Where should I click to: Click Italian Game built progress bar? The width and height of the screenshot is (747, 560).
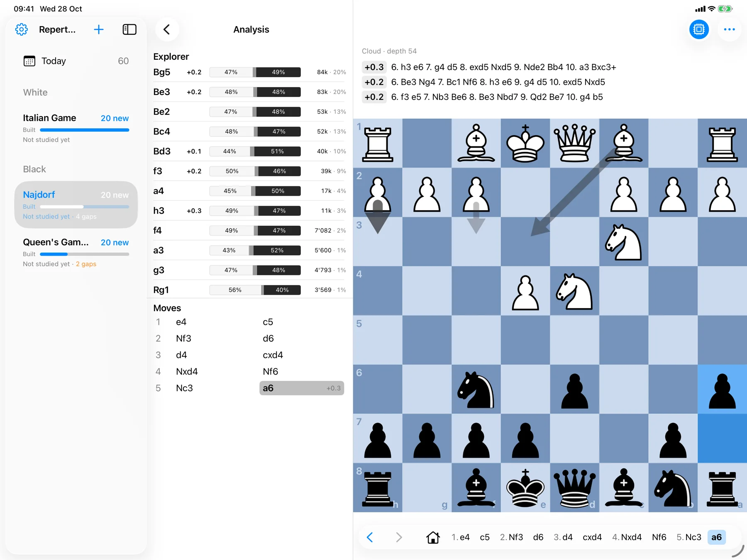85,130
